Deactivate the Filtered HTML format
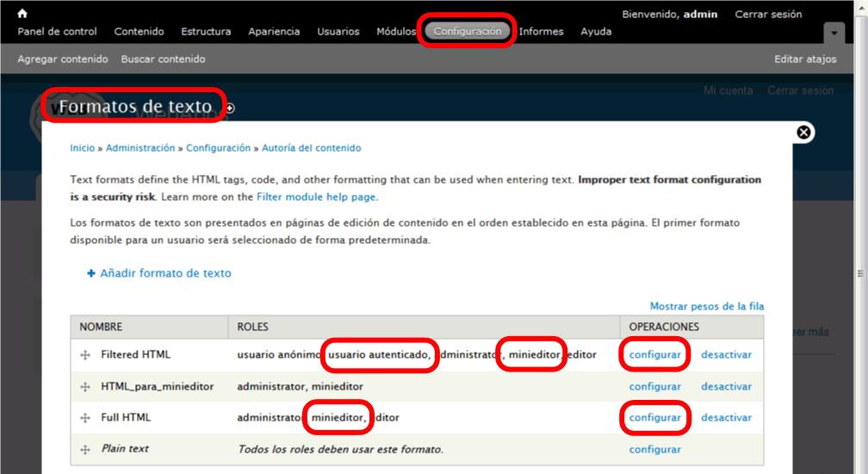 (x=726, y=355)
